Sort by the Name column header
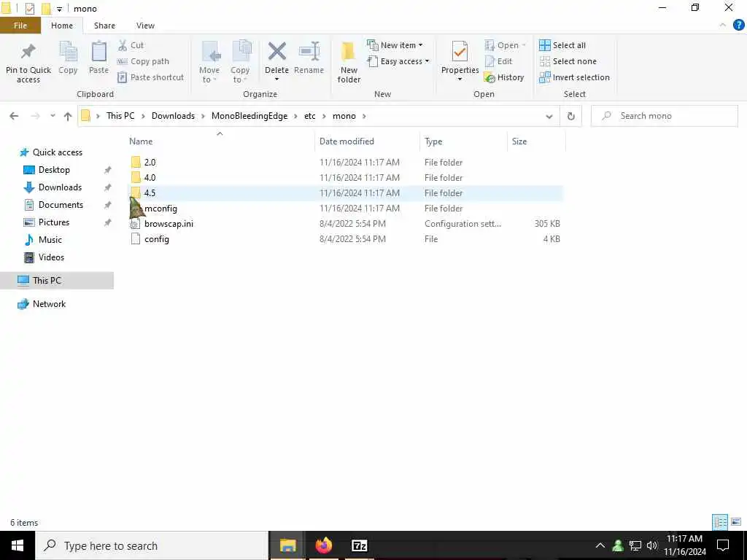Image resolution: width=747 pixels, height=560 pixels. point(141,141)
